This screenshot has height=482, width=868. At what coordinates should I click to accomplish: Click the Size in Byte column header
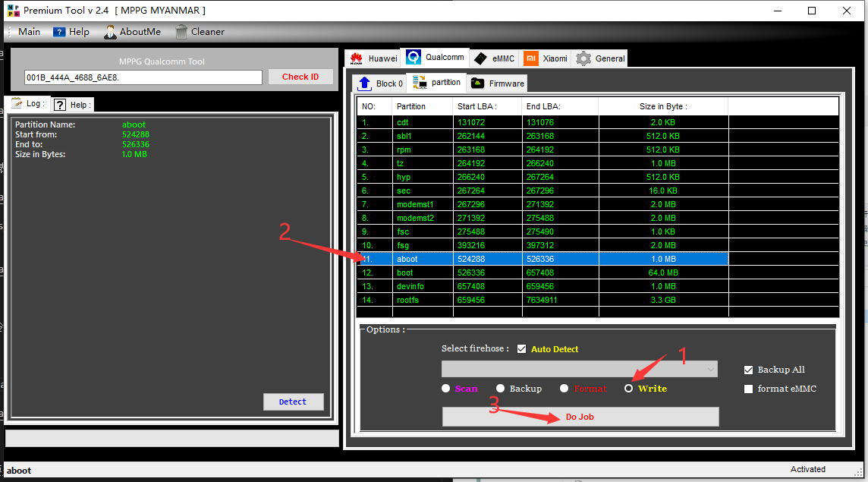663,106
